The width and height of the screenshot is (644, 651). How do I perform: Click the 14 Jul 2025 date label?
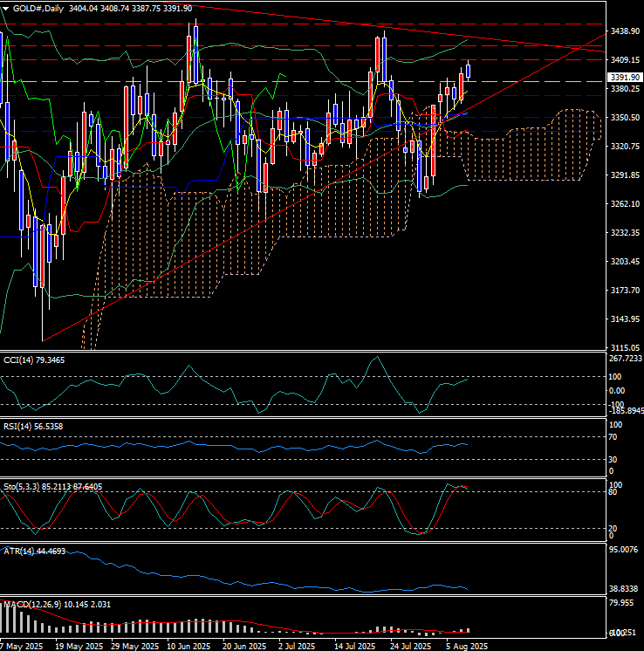point(355,647)
